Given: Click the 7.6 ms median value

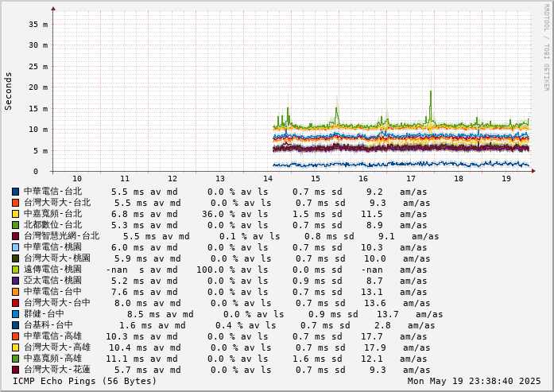Looking at the screenshot, I should [x=127, y=292].
